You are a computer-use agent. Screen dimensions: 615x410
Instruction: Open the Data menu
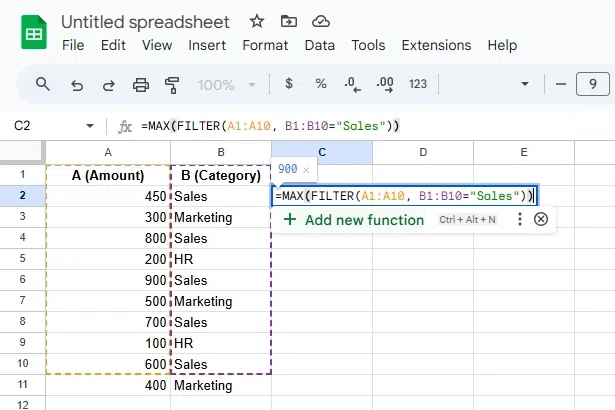pos(320,45)
